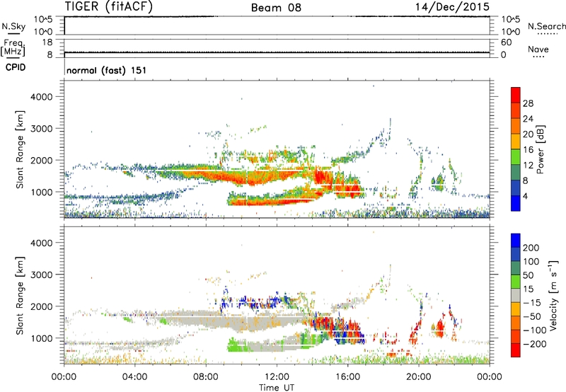This screenshot has width=566, height=392.
Task: Click the -200 tick on the velocity colorbar
Action: coord(534,344)
